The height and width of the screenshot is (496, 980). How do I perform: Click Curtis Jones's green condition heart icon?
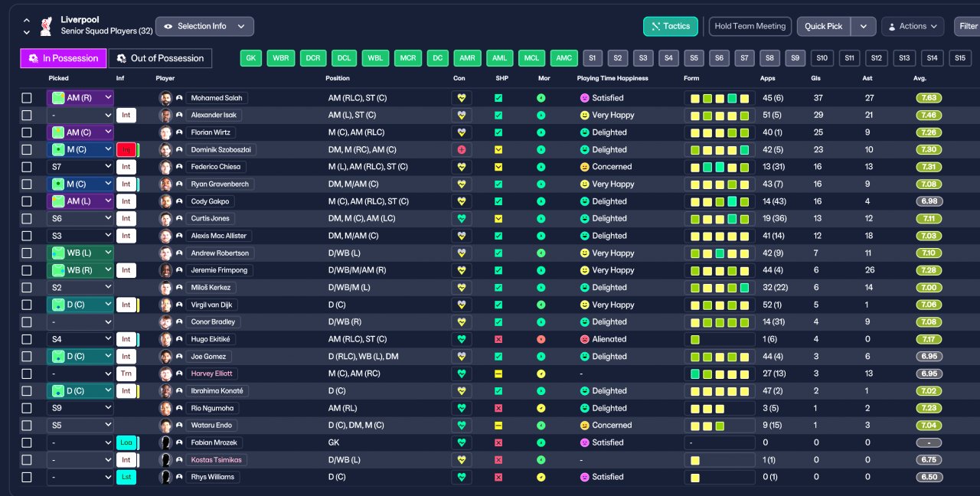462,219
